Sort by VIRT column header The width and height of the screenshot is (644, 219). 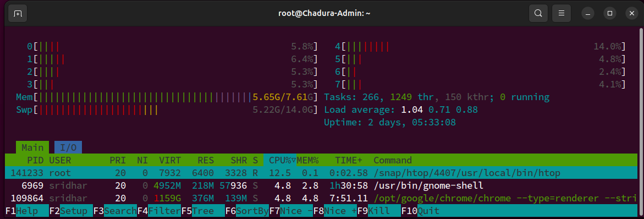click(x=170, y=160)
